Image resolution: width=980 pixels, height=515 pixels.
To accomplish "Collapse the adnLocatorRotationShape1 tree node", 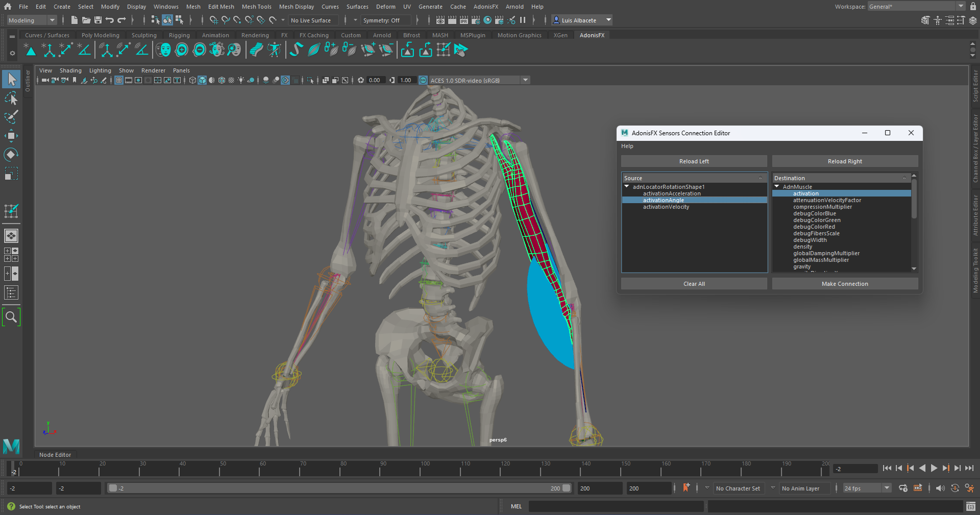I will tap(627, 186).
